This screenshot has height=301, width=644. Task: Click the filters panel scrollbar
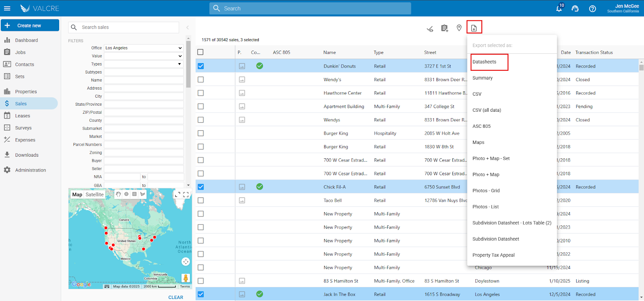pos(188,64)
